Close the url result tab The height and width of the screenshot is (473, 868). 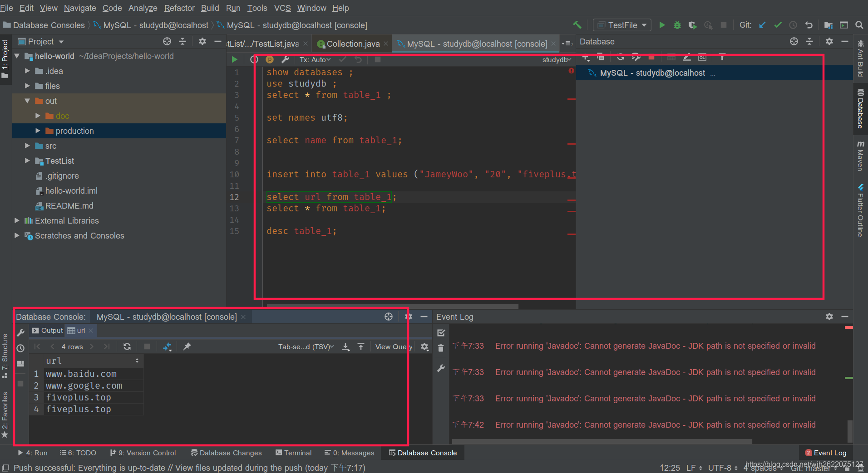click(x=91, y=331)
